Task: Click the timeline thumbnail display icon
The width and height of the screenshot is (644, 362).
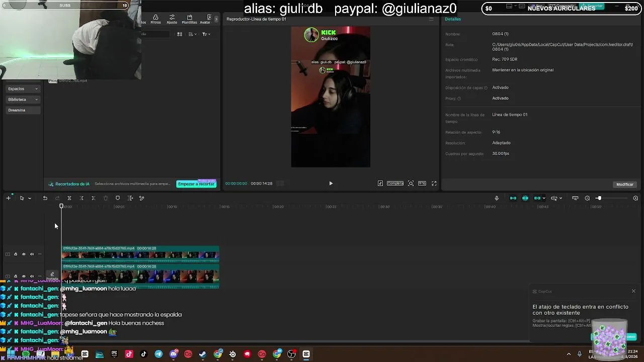Action: 575,198
